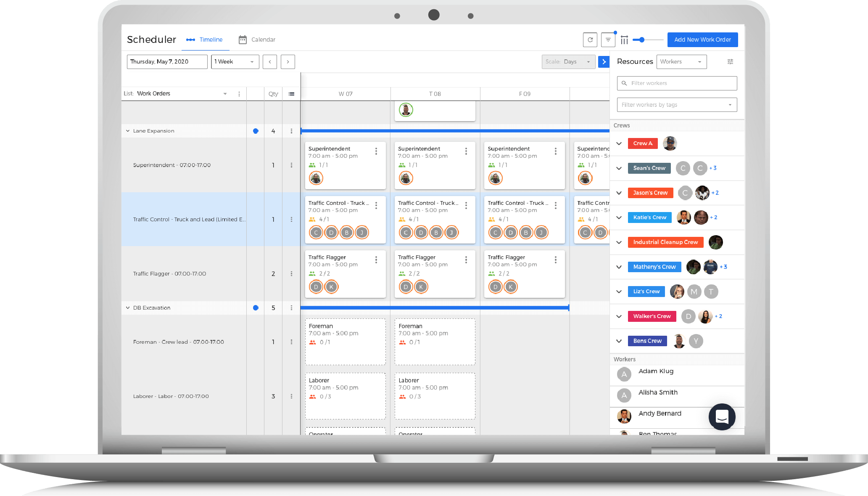Collapse the Lane Expansion work order group

[128, 131]
